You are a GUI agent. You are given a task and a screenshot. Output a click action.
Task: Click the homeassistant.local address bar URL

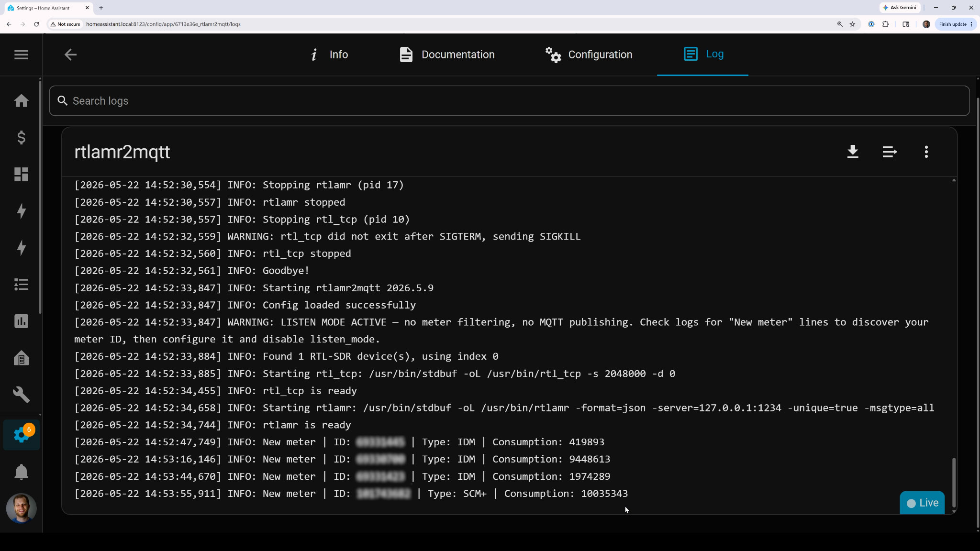click(163, 24)
